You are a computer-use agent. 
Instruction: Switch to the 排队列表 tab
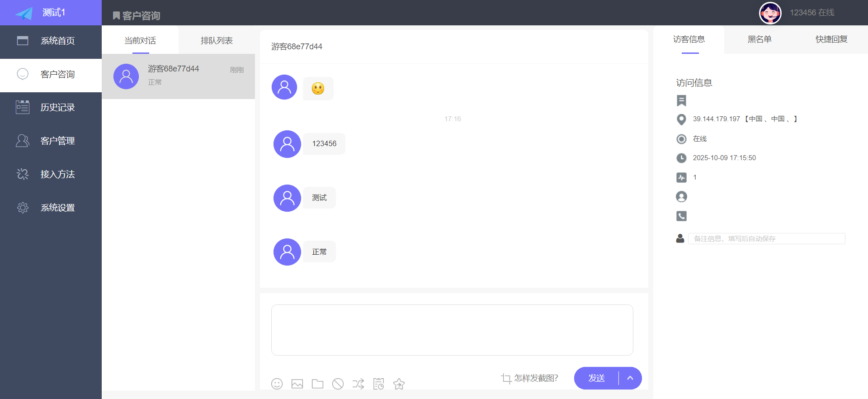coord(217,41)
